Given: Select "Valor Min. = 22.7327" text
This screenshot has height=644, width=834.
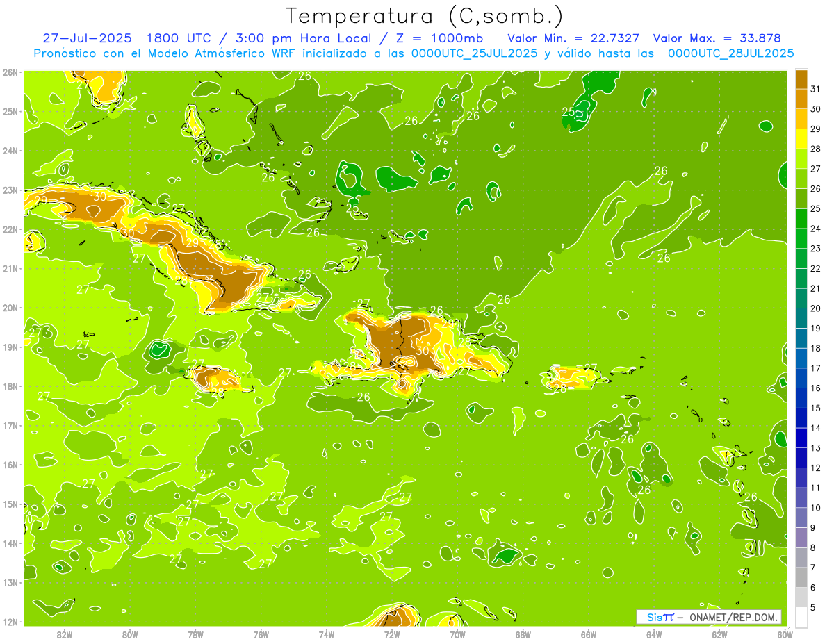Looking at the screenshot, I should (573, 38).
